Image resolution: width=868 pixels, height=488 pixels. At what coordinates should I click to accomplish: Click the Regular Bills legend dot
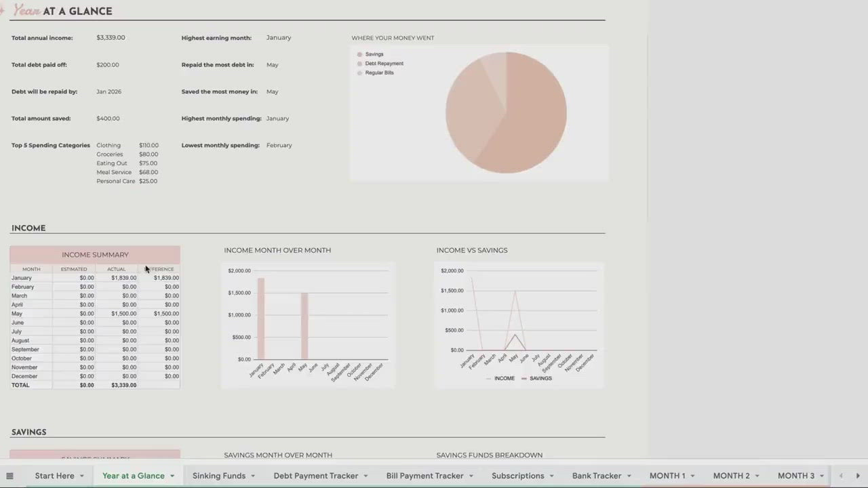[359, 73]
